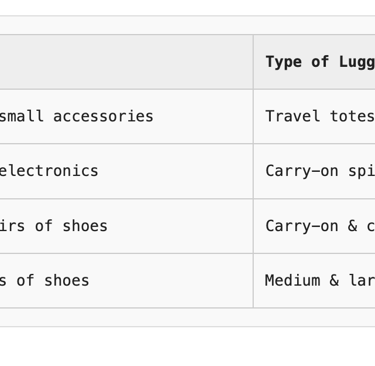This screenshot has width=375, height=366.
Task: Select the empty left header cell
Action: pos(126,62)
